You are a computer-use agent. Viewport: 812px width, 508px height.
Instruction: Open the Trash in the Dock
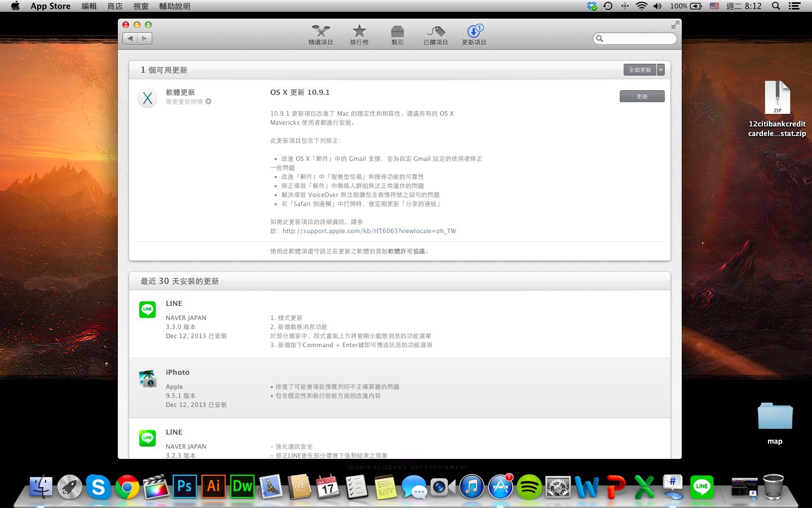click(x=773, y=487)
